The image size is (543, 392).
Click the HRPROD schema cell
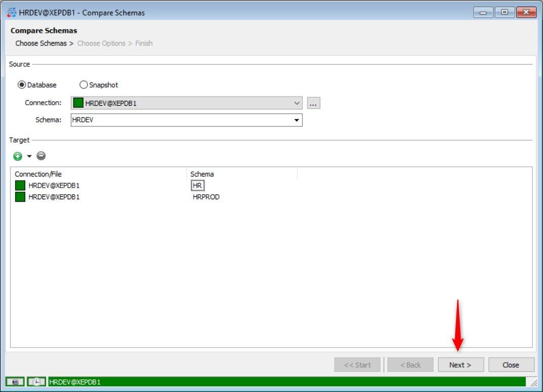pyautogui.click(x=206, y=197)
